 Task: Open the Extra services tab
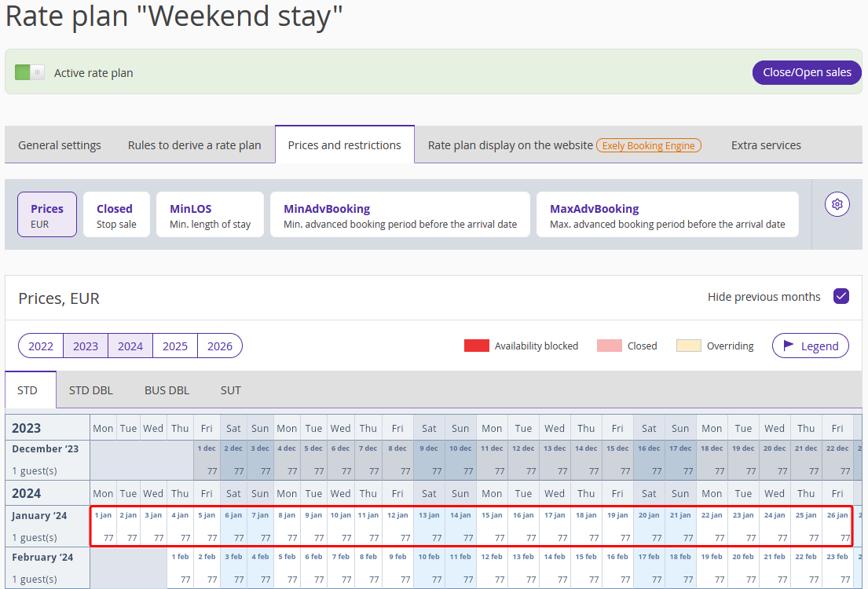766,145
